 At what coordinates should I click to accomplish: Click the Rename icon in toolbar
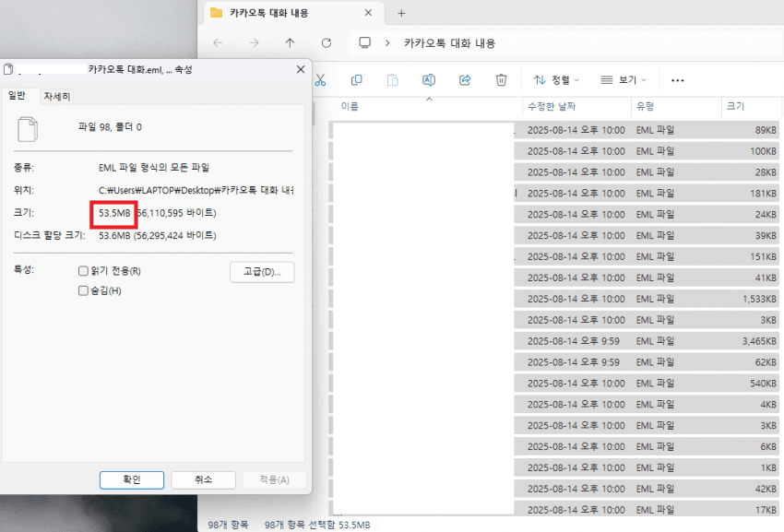tap(429, 80)
